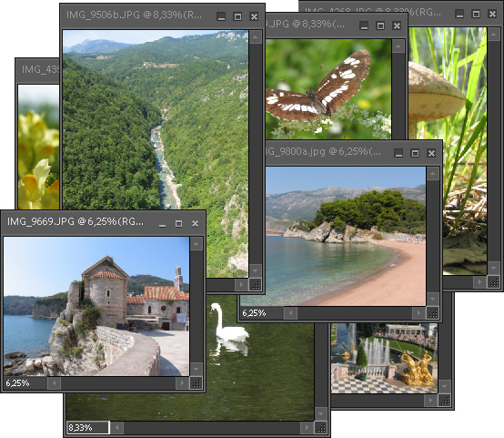Image resolution: width=504 pixels, height=438 pixels.
Task: Click the scroll-left arrow in the IMG_9669.JPG window
Action: (54, 383)
